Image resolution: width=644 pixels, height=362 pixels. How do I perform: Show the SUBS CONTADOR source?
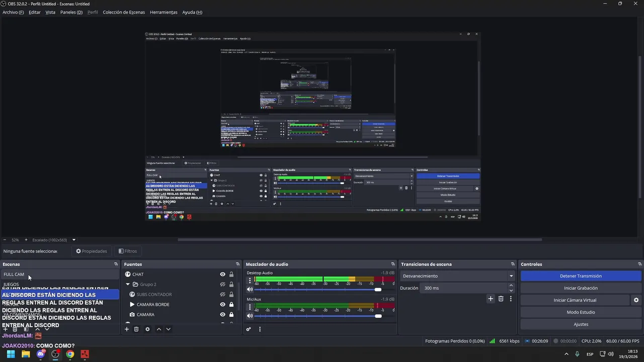(x=222, y=295)
